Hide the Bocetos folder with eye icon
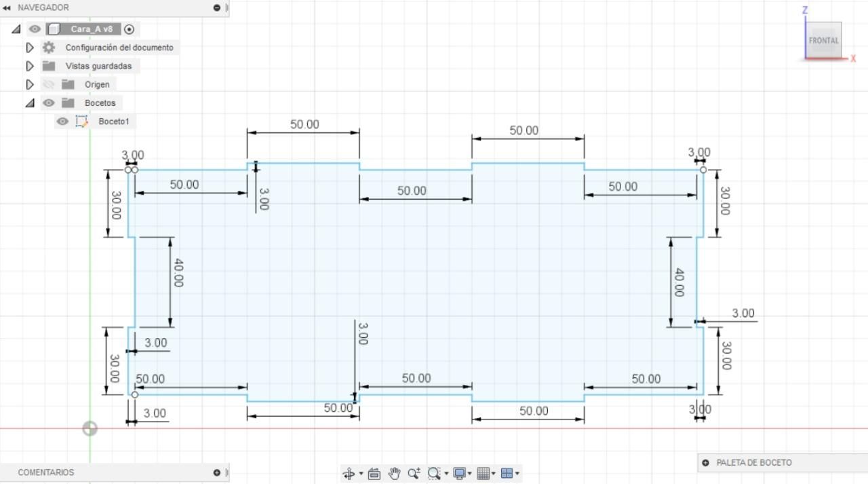This screenshot has width=868, height=484. [x=48, y=103]
